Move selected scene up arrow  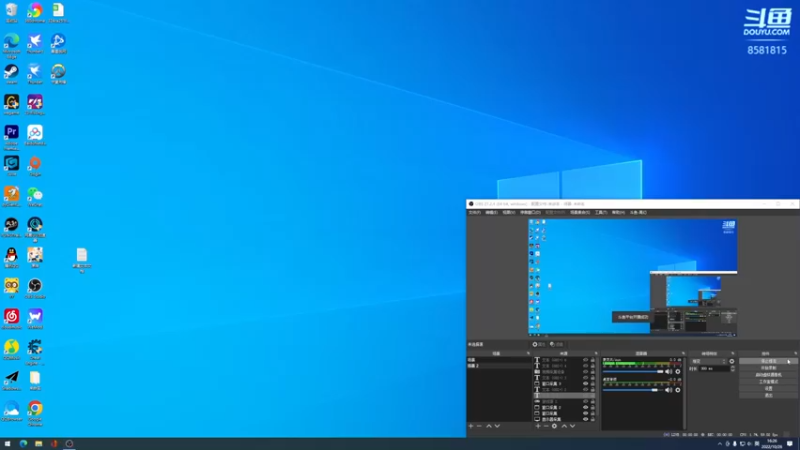[x=489, y=426]
